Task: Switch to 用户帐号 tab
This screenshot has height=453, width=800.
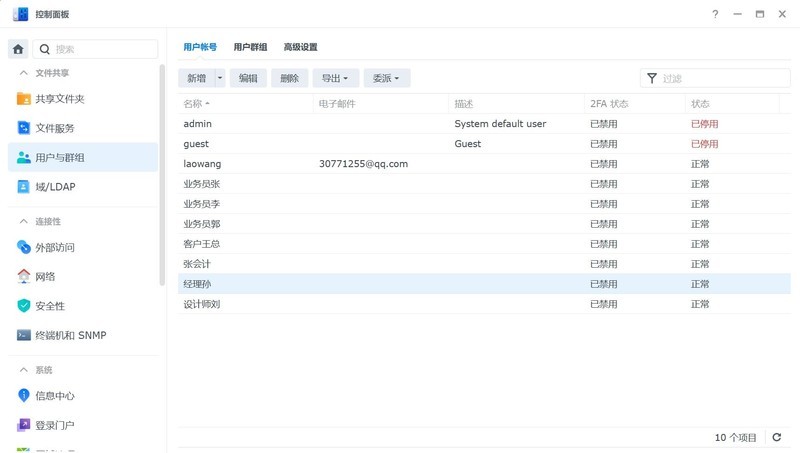Action: coord(200,47)
